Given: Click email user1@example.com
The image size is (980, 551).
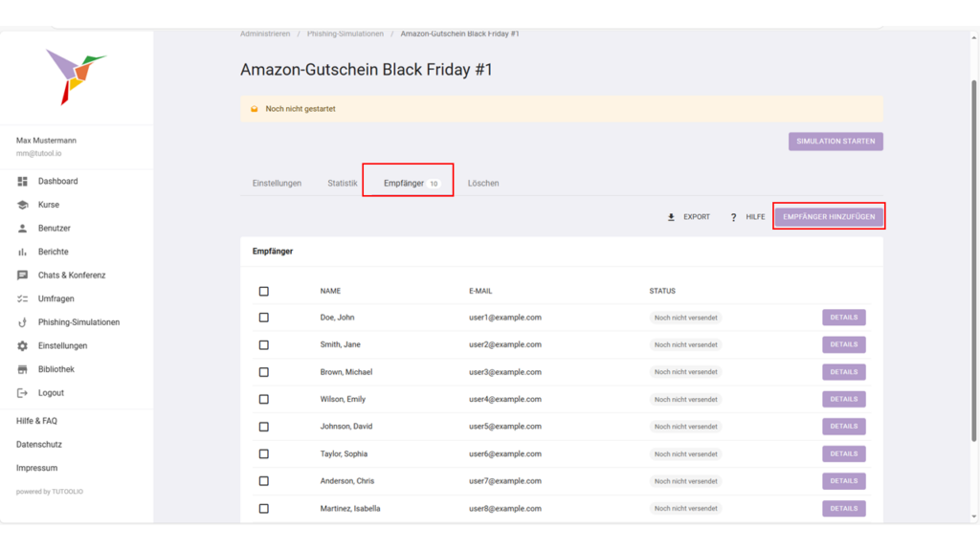Looking at the screenshot, I should [505, 318].
